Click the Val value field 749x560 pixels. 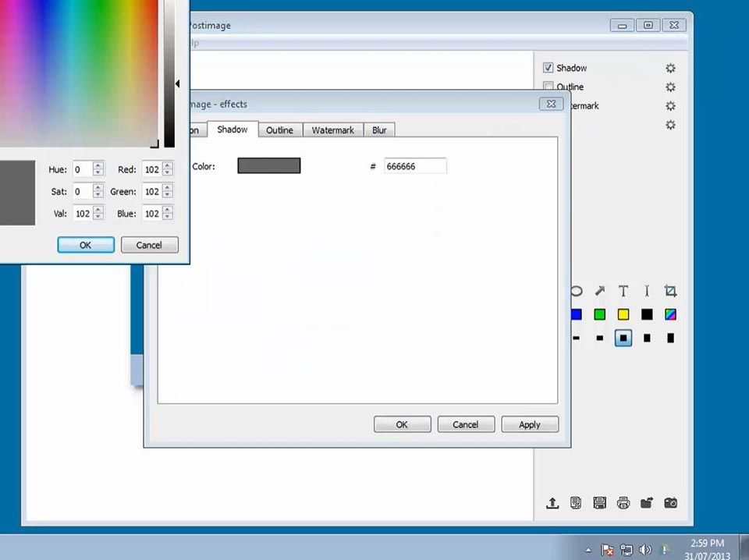click(x=83, y=214)
